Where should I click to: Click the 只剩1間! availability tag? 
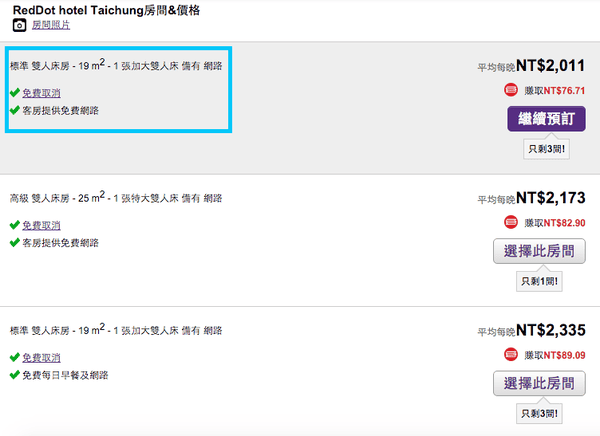pos(538,282)
